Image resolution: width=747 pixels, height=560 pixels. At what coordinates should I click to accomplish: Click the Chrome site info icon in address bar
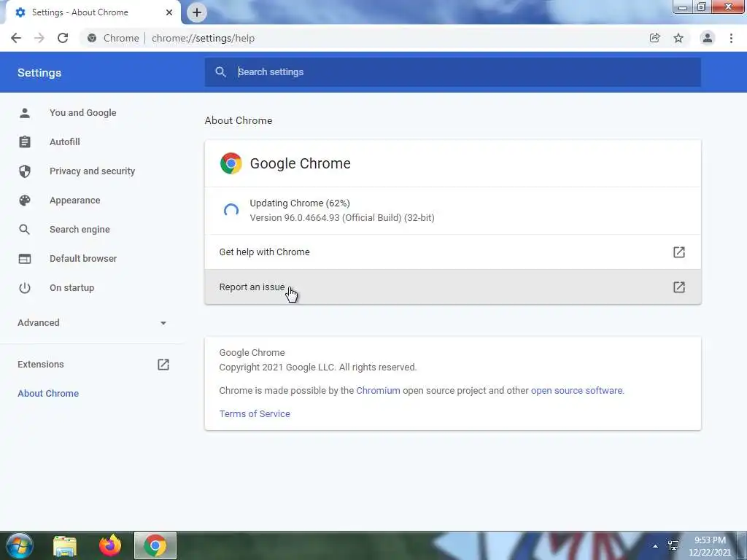92,38
